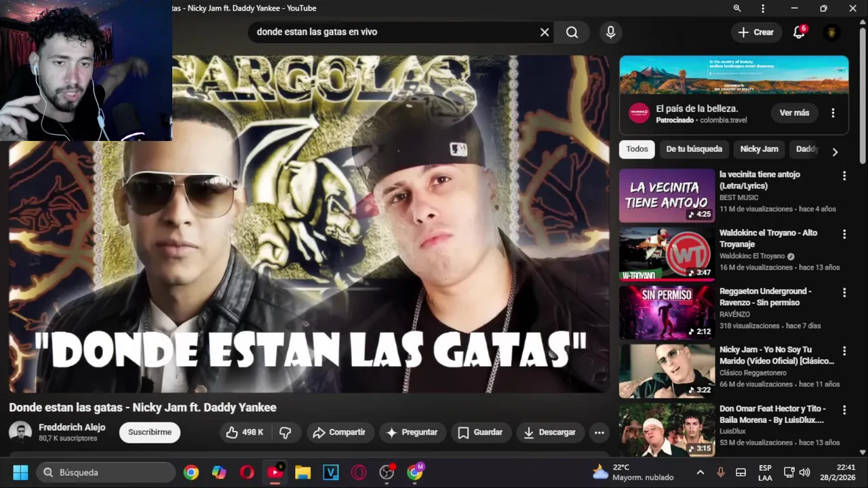Select the Todos filter chip

pos(637,149)
